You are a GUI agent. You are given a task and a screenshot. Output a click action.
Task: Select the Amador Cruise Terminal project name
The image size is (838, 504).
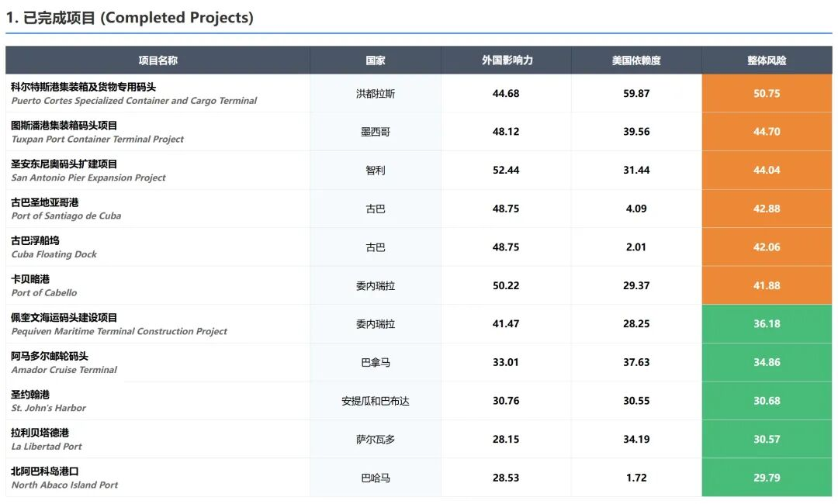click(x=64, y=362)
